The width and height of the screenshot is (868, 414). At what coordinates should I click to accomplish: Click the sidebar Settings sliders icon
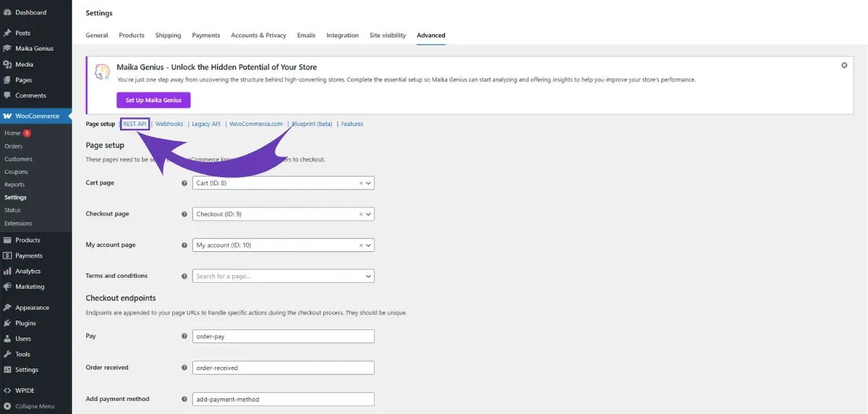7,370
